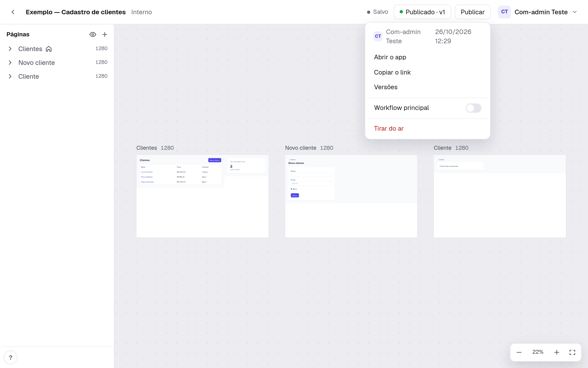
Task: Add a new page with plus icon
Action: (x=105, y=34)
